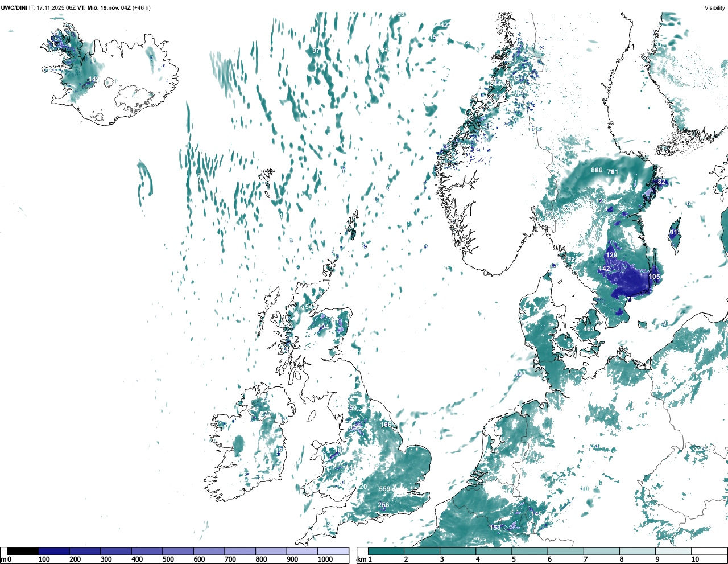Click the '463' value over Denmark's Zealand
728x564 pixels.
[x=589, y=329]
